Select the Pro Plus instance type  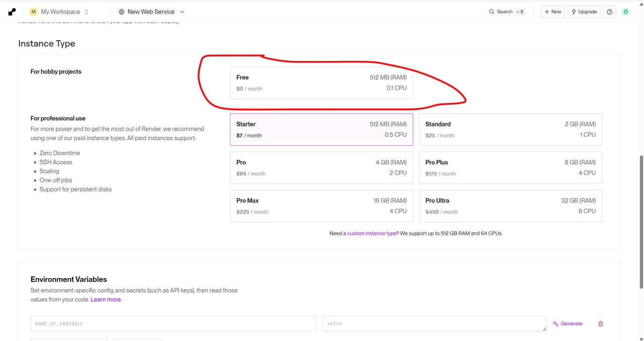tap(511, 167)
